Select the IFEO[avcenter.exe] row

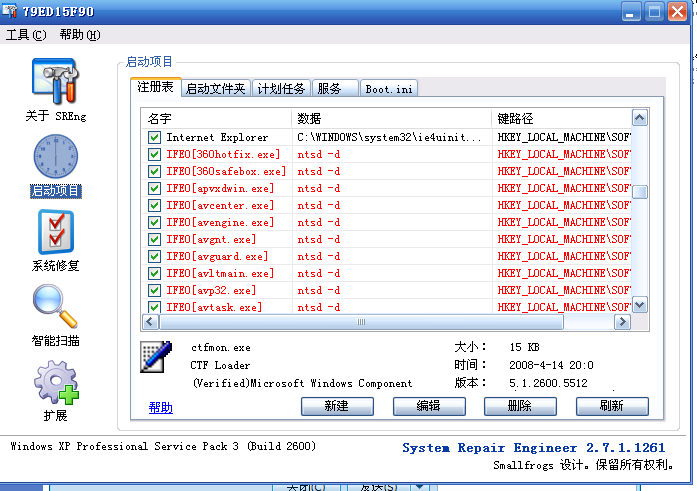[x=387, y=205]
